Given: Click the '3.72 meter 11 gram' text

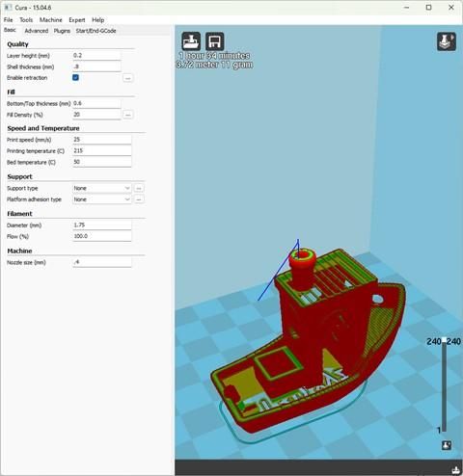Looking at the screenshot, I should point(214,65).
